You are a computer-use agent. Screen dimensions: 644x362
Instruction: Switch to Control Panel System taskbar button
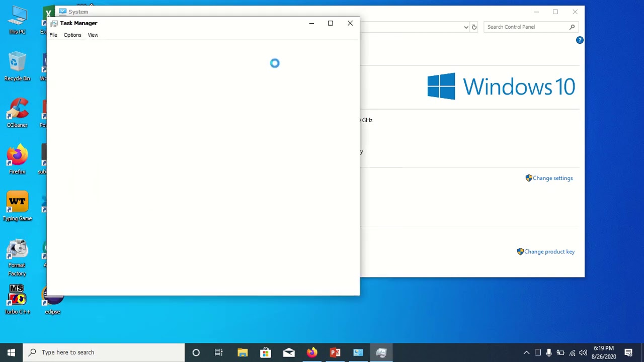point(358,352)
